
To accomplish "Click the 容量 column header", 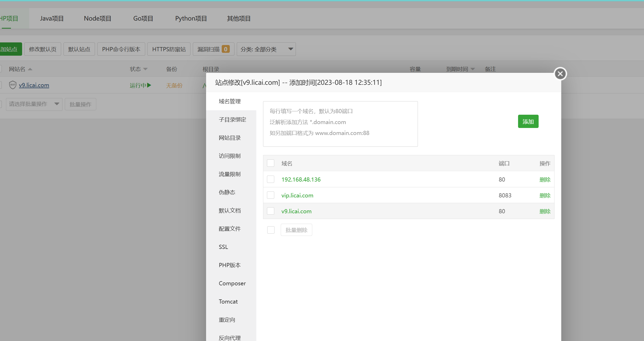I will pyautogui.click(x=415, y=69).
